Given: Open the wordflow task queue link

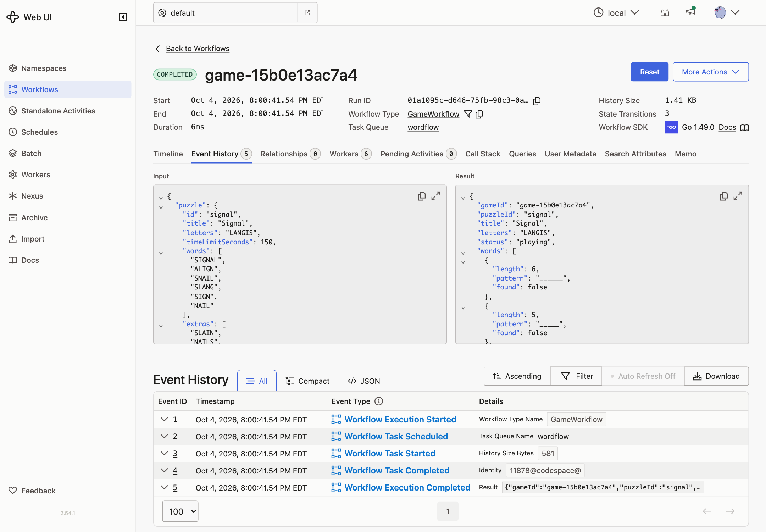Looking at the screenshot, I should pyautogui.click(x=423, y=127).
